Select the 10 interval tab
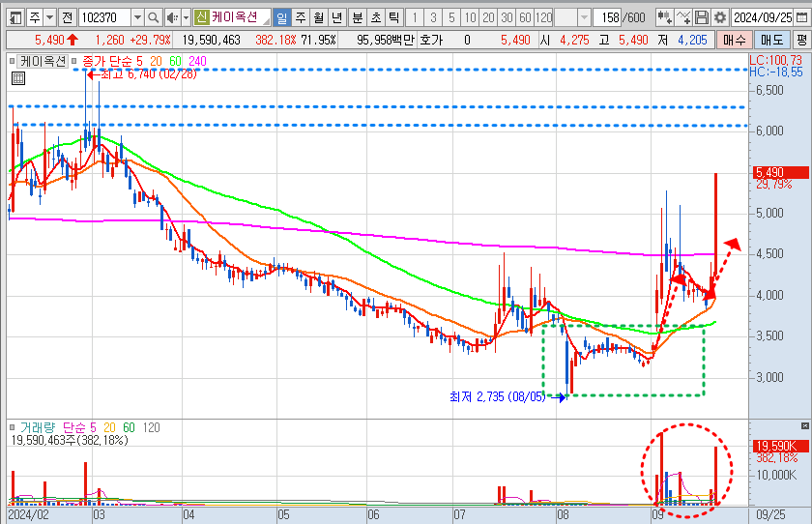The width and height of the screenshot is (812, 524). (470, 18)
